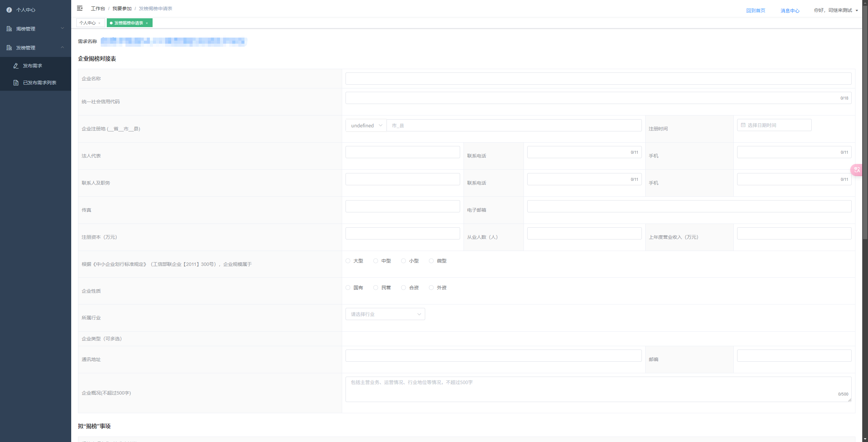Choose the 微型 radio option
Image resolution: width=868 pixels, height=442 pixels.
(431, 261)
